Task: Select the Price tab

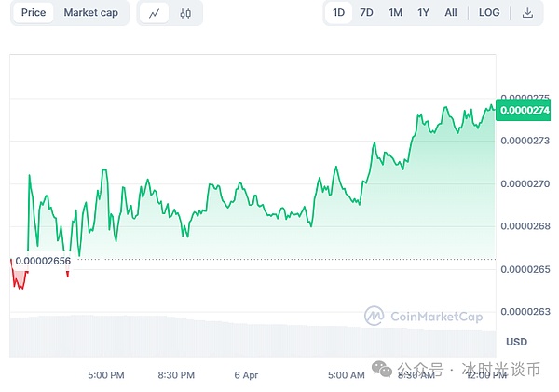Action: click(34, 13)
